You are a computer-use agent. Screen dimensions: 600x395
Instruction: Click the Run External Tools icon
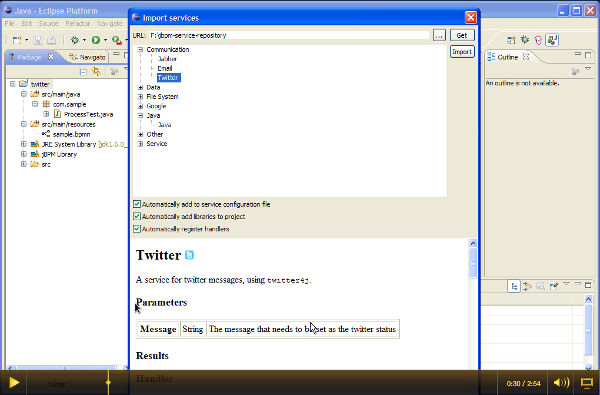point(117,40)
